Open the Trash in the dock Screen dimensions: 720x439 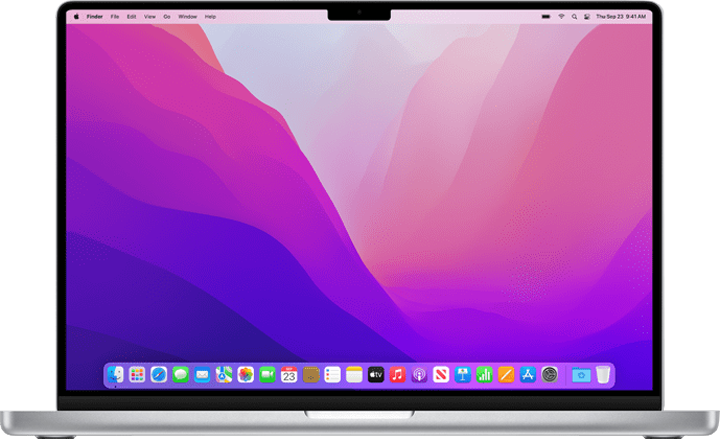[603, 375]
